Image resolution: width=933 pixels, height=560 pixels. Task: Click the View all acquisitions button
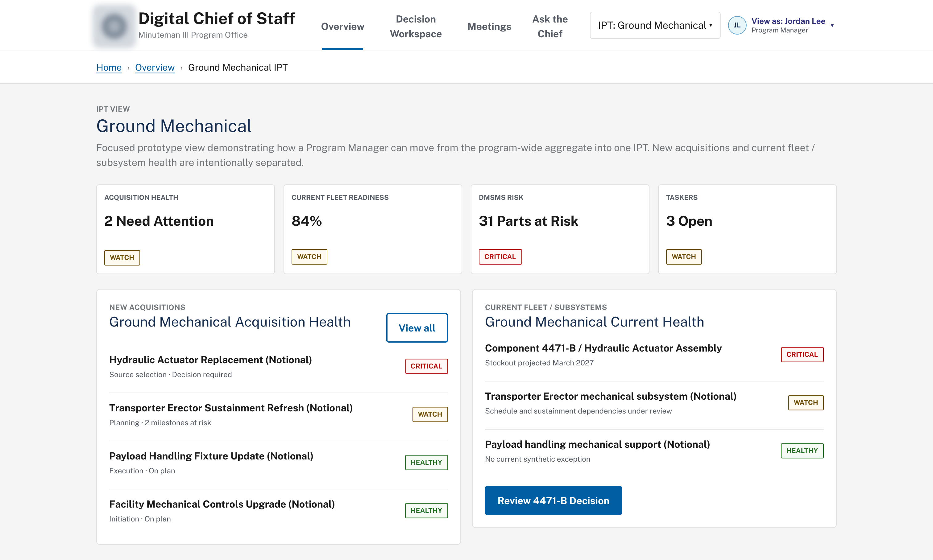(x=417, y=327)
